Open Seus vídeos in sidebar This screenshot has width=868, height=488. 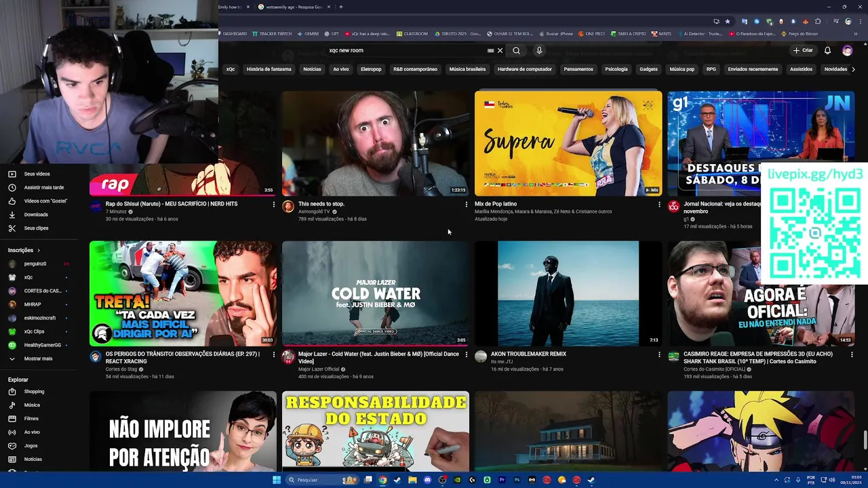(37, 174)
